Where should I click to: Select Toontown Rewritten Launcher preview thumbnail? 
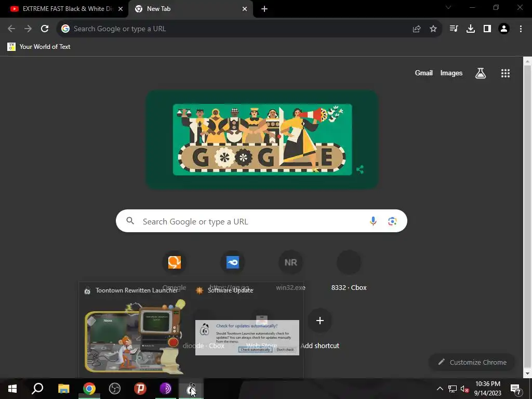coord(136,337)
